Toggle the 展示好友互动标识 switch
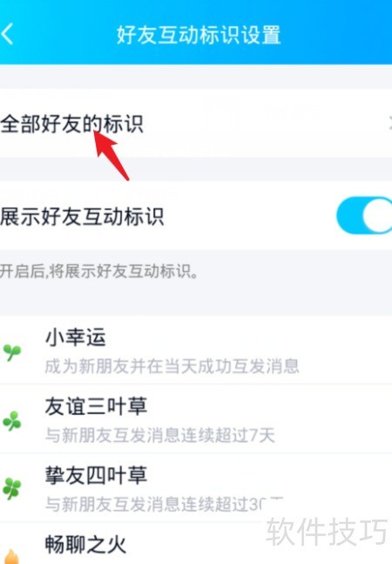This screenshot has width=392, height=564. [364, 215]
